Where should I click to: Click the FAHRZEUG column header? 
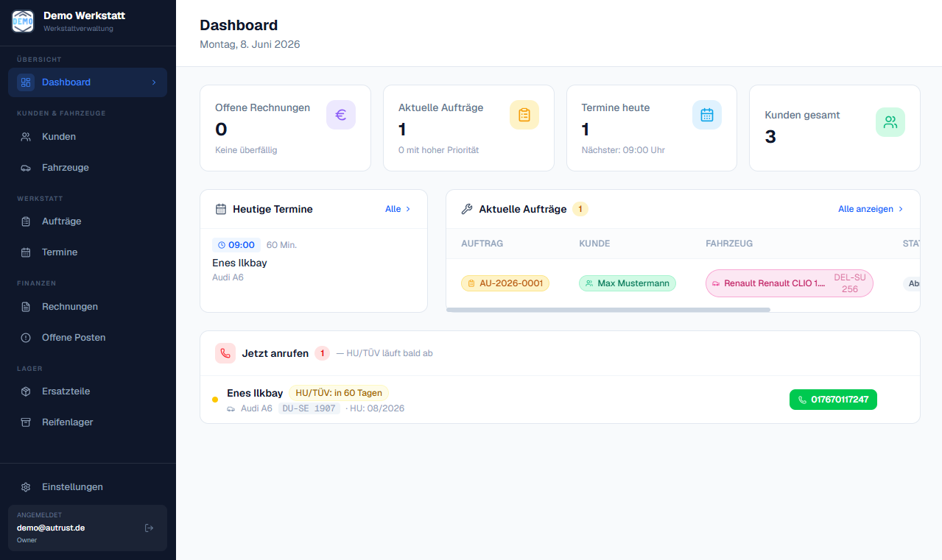point(729,244)
